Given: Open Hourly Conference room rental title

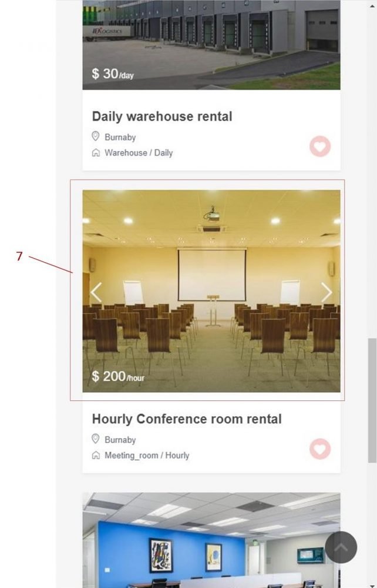Looking at the screenshot, I should (187, 419).
